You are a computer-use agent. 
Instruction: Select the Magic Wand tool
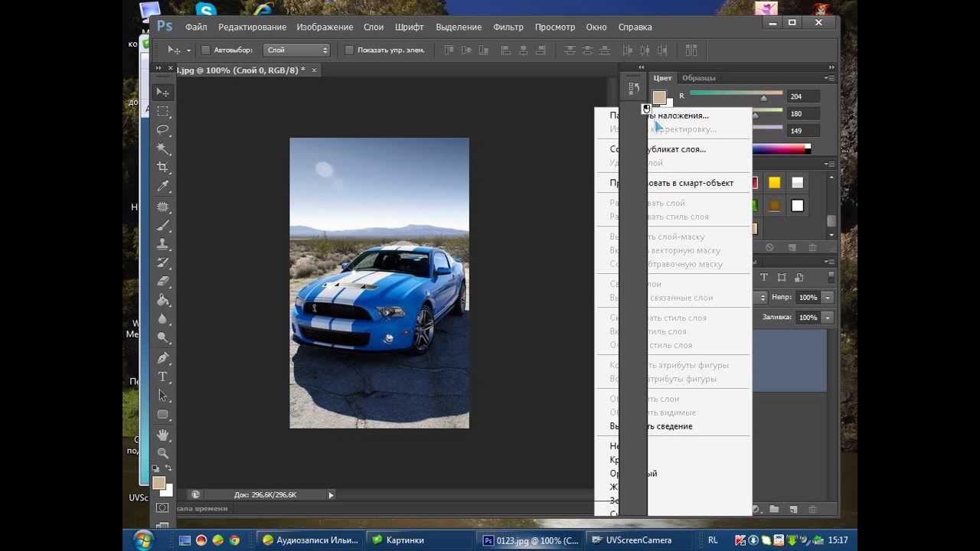[x=162, y=148]
